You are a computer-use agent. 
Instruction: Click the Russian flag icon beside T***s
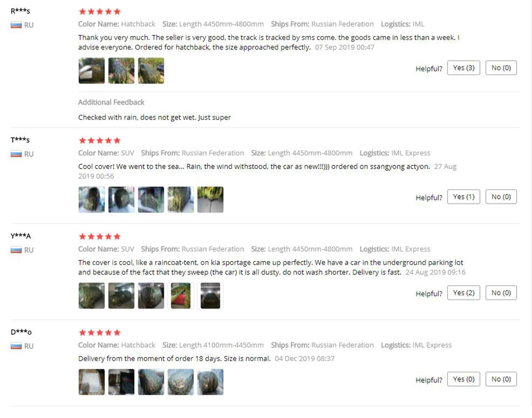tap(16, 154)
